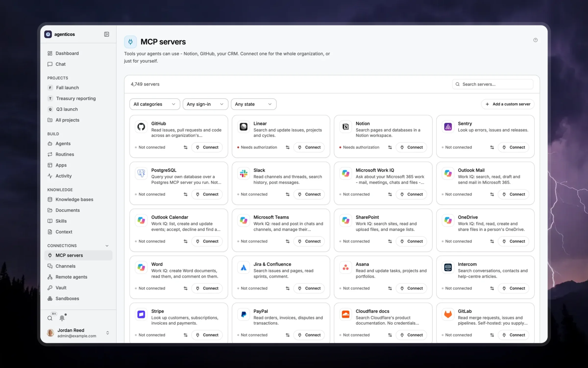Open the All categories dropdown
This screenshot has height=368, width=588.
click(155, 104)
